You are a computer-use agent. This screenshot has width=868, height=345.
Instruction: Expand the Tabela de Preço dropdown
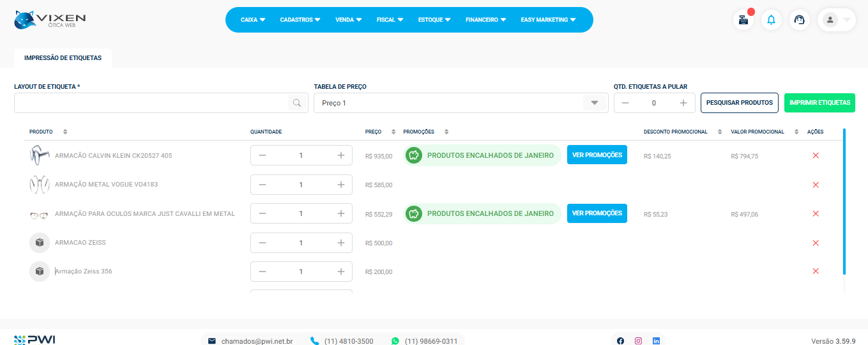[594, 103]
